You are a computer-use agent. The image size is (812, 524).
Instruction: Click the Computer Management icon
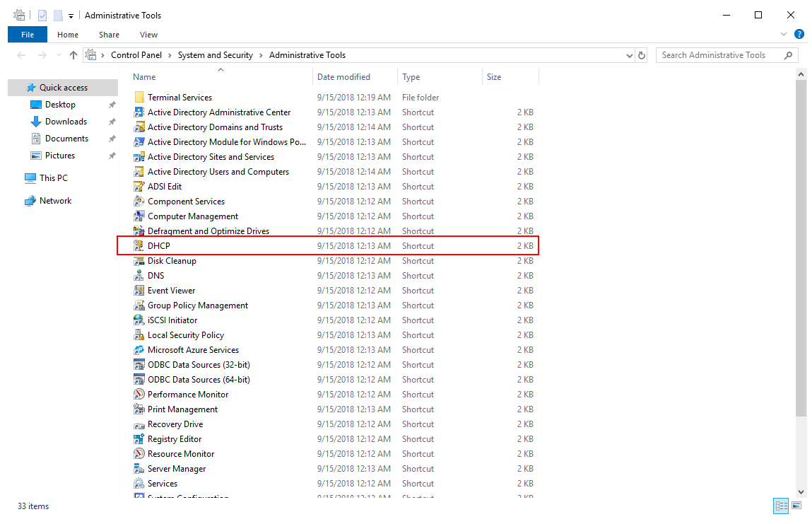(139, 216)
